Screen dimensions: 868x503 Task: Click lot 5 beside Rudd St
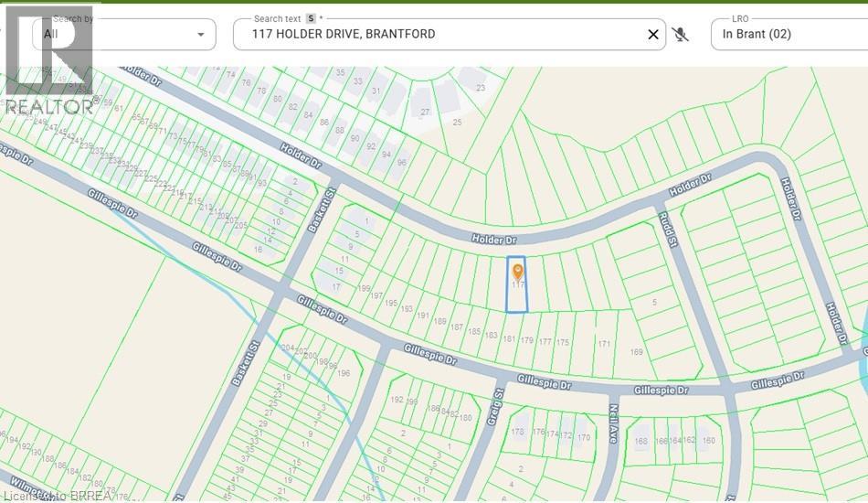pos(654,303)
